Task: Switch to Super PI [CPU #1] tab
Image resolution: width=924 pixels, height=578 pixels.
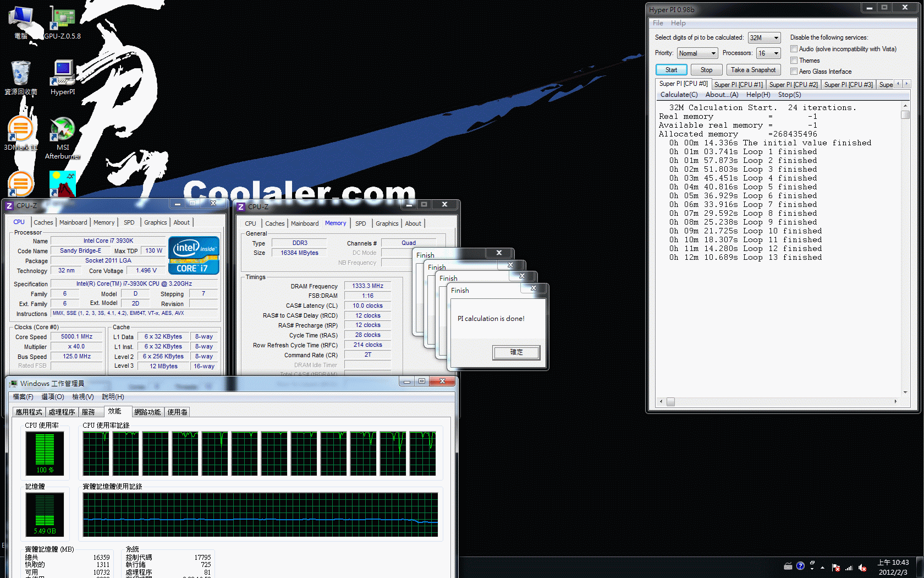Action: click(738, 85)
